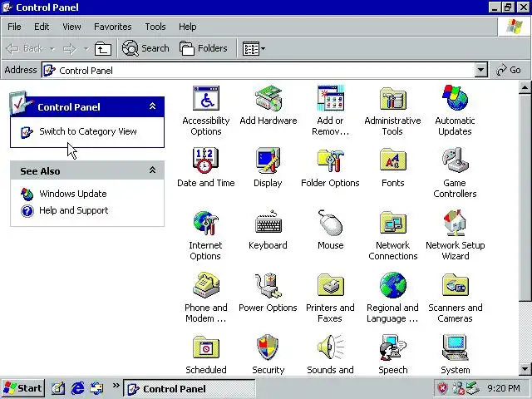
Task: Open Add or Remove Programs icon
Action: click(x=331, y=98)
